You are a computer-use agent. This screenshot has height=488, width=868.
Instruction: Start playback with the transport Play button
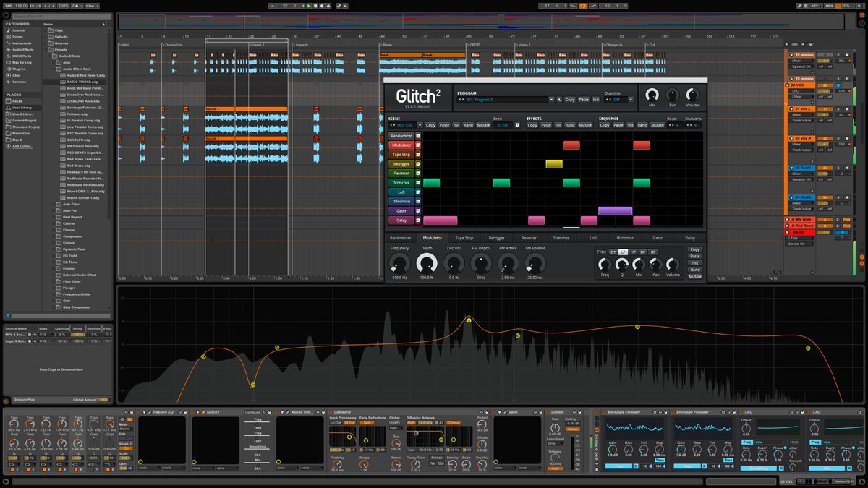(309, 6)
